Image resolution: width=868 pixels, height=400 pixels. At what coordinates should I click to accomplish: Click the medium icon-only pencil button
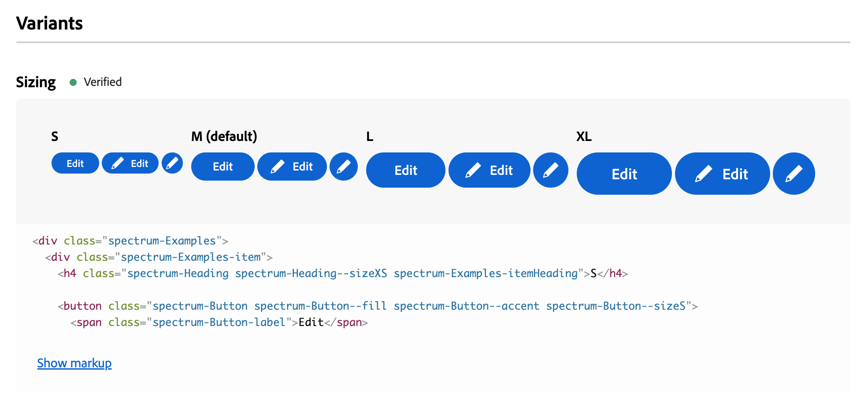click(x=344, y=167)
